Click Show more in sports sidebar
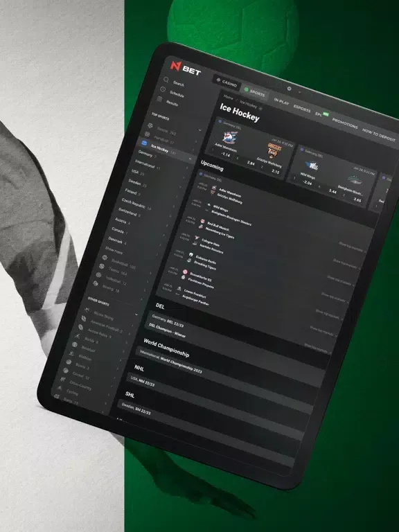The image size is (399, 532). coord(114,250)
